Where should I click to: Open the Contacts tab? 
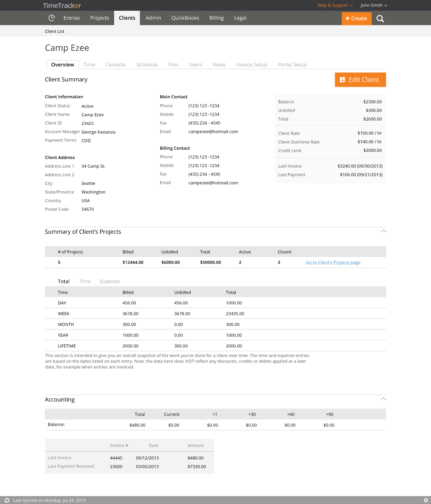pos(115,65)
